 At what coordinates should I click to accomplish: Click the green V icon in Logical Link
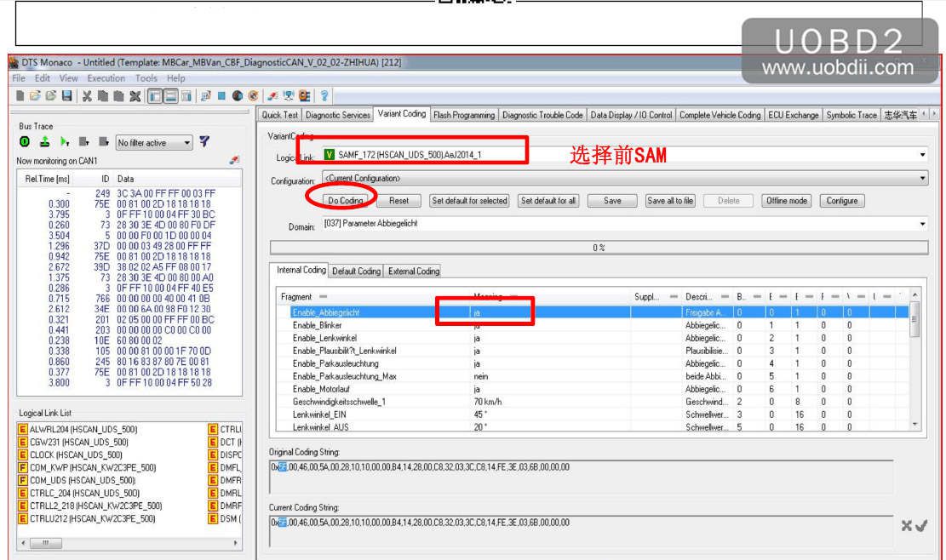[329, 155]
